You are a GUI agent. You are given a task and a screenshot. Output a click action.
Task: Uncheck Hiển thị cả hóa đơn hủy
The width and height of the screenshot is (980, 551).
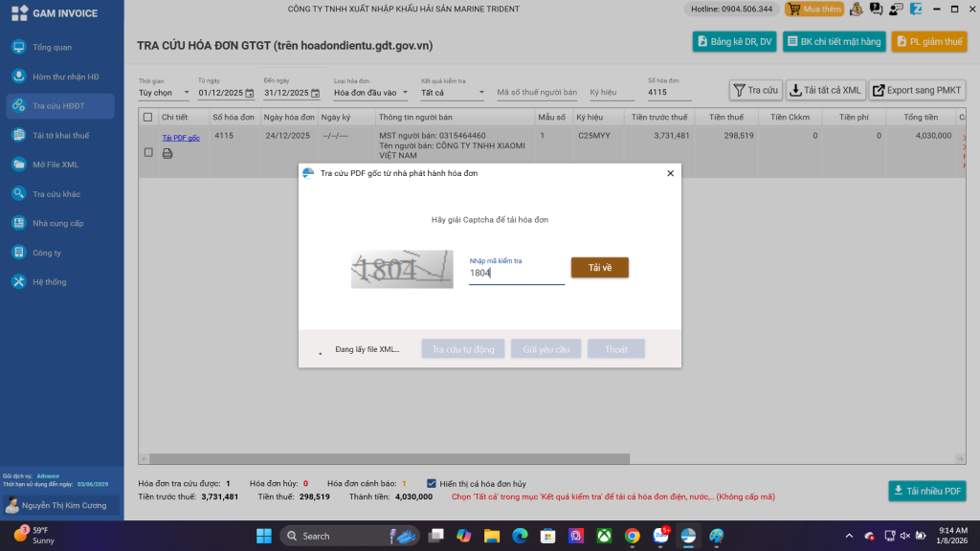tap(432, 484)
